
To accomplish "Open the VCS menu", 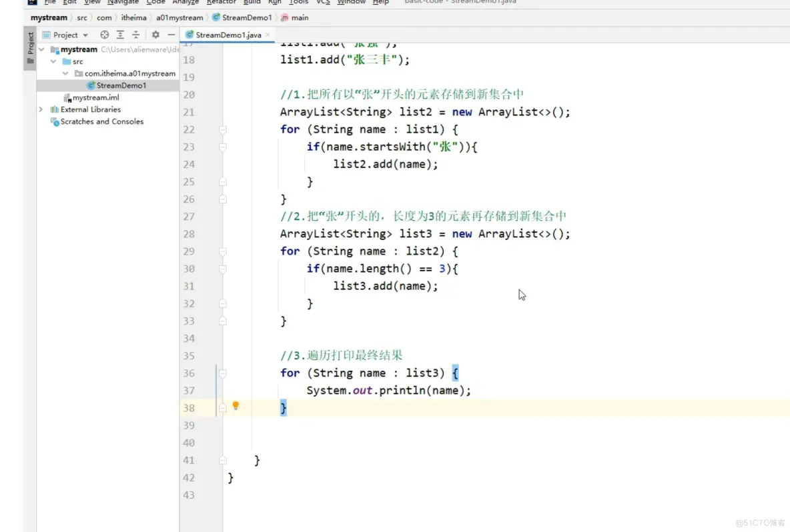I will pos(323,2).
